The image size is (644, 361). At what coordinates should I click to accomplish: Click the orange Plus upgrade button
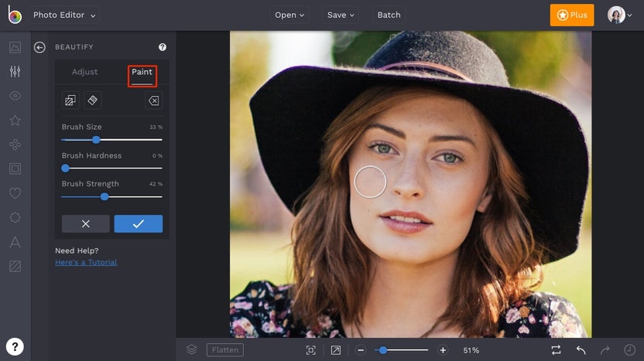pyautogui.click(x=571, y=15)
